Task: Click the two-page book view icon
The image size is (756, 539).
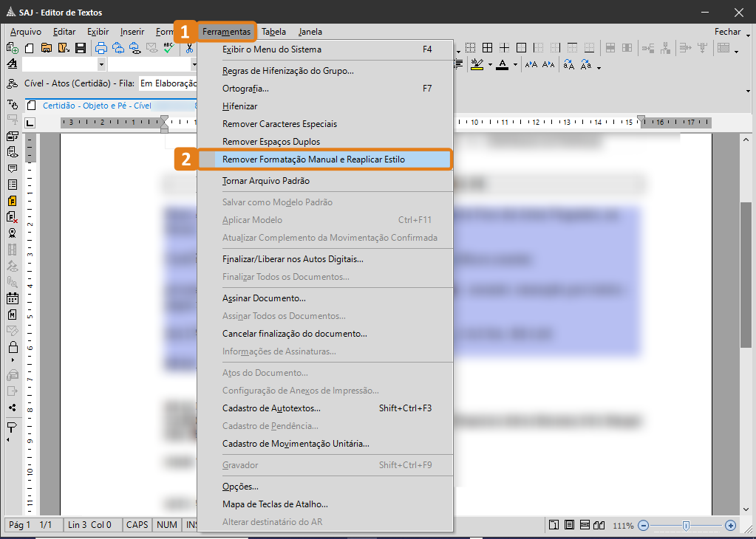Action: (599, 525)
